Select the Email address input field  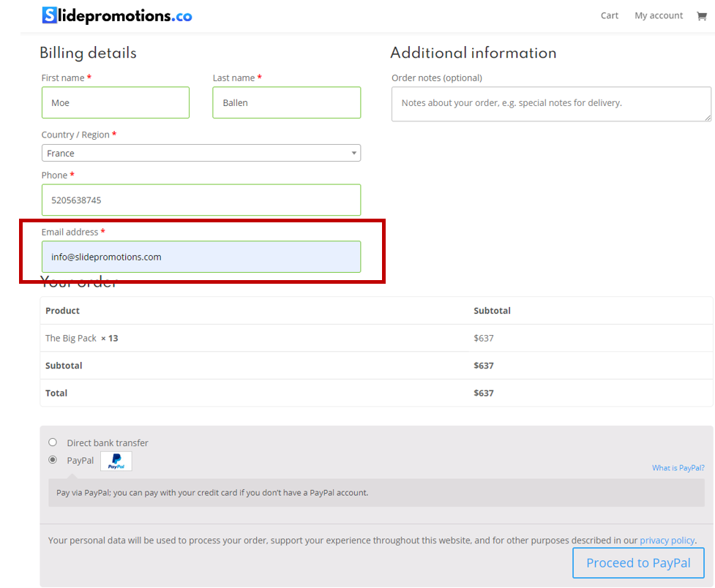(201, 257)
